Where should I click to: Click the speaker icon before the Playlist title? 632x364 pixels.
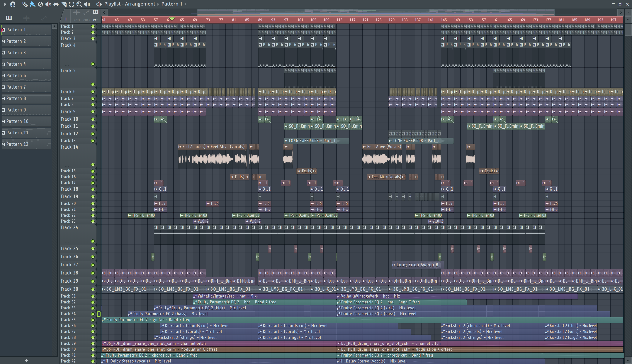point(99,4)
